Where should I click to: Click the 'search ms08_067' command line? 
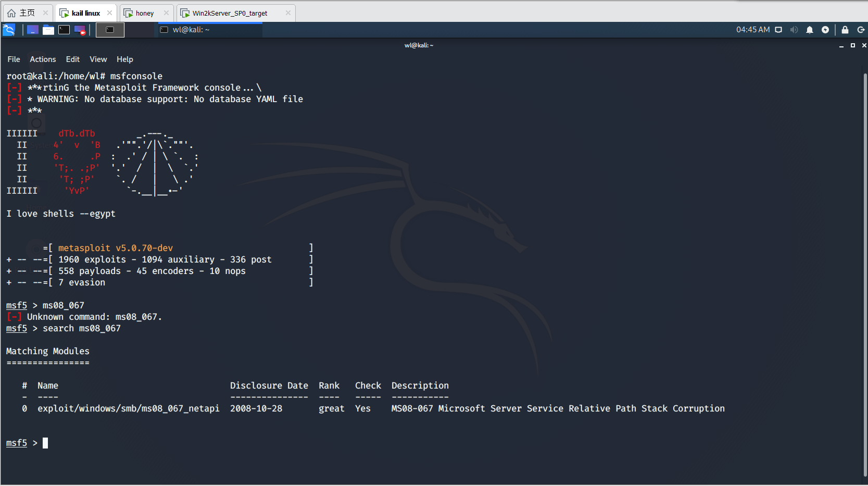64,329
